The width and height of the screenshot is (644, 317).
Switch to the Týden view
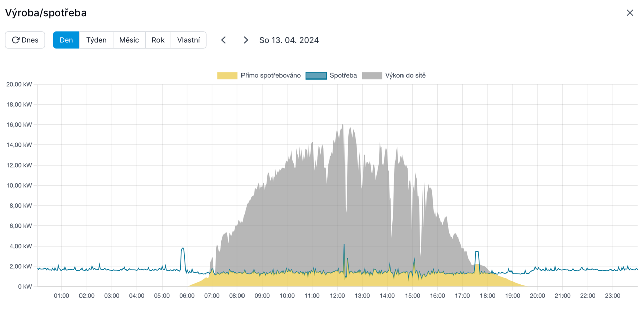click(x=96, y=40)
